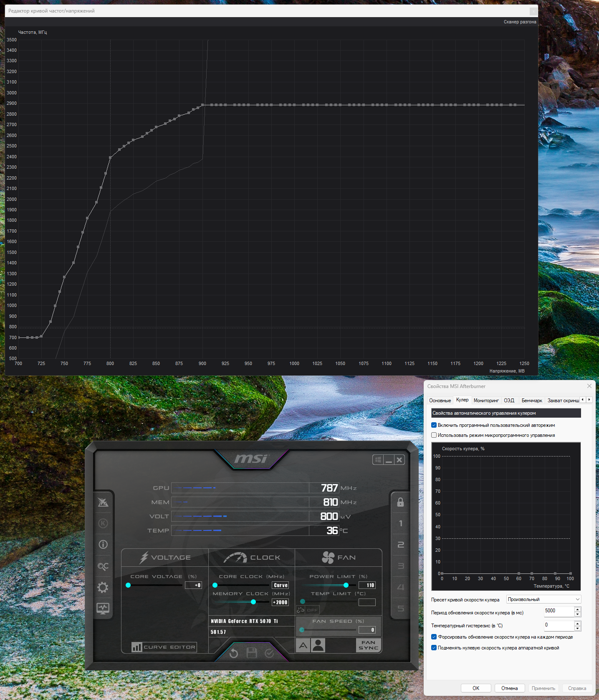Confirm the properties dialog with OK
Image resolution: width=599 pixels, height=700 pixels.
coord(476,688)
